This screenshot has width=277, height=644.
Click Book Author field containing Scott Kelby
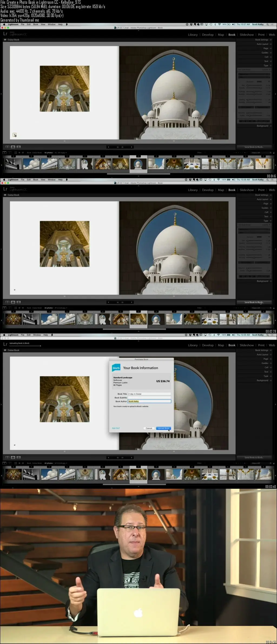(149, 402)
